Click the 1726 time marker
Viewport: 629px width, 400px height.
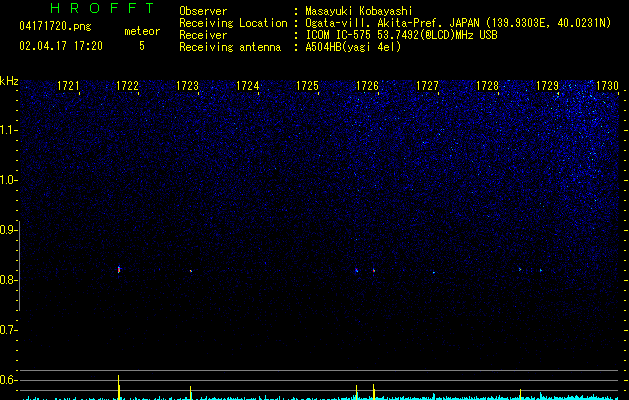367,86
